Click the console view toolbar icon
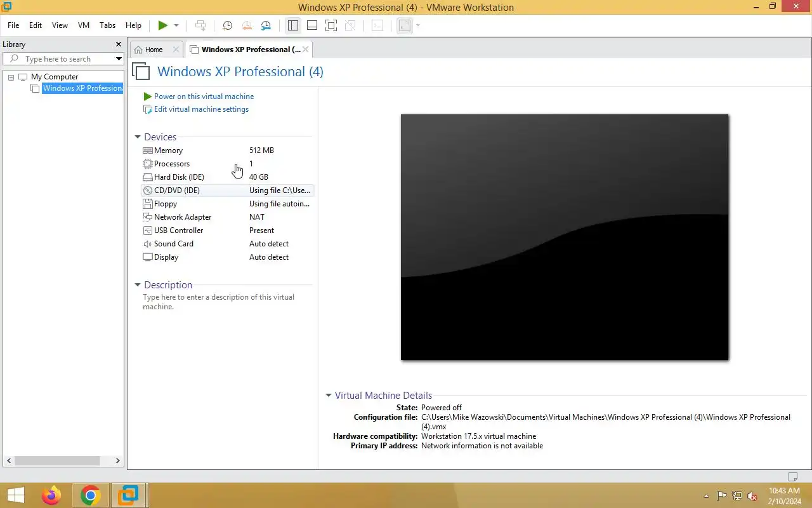The width and height of the screenshot is (812, 508). click(377, 25)
